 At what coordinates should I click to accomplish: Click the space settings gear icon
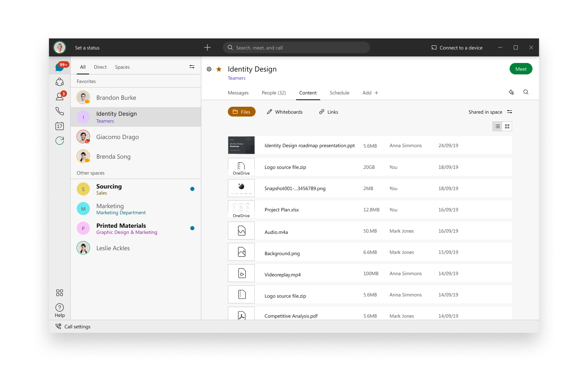[x=209, y=69]
